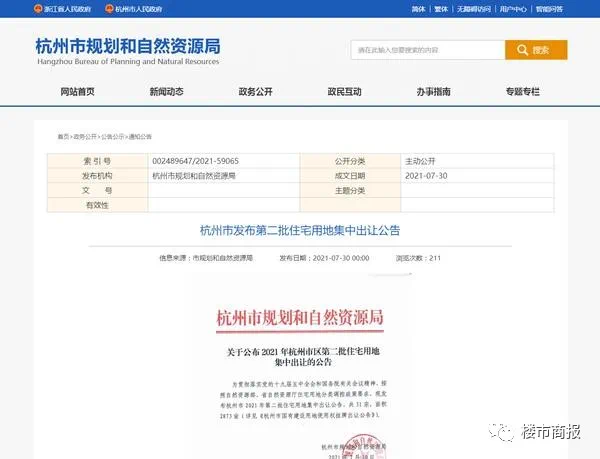Go to 通知公告 in breadcrumb
This screenshot has height=459, width=600.
point(140,137)
